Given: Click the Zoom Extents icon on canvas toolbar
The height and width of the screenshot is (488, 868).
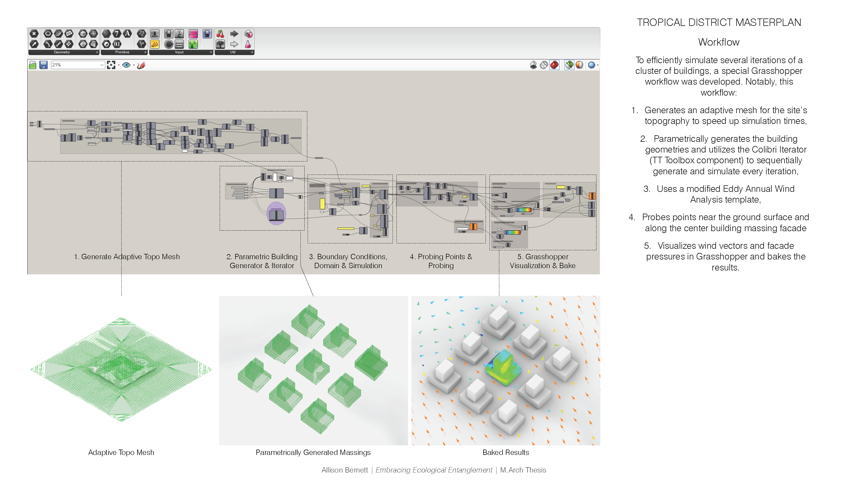Looking at the screenshot, I should (x=111, y=65).
